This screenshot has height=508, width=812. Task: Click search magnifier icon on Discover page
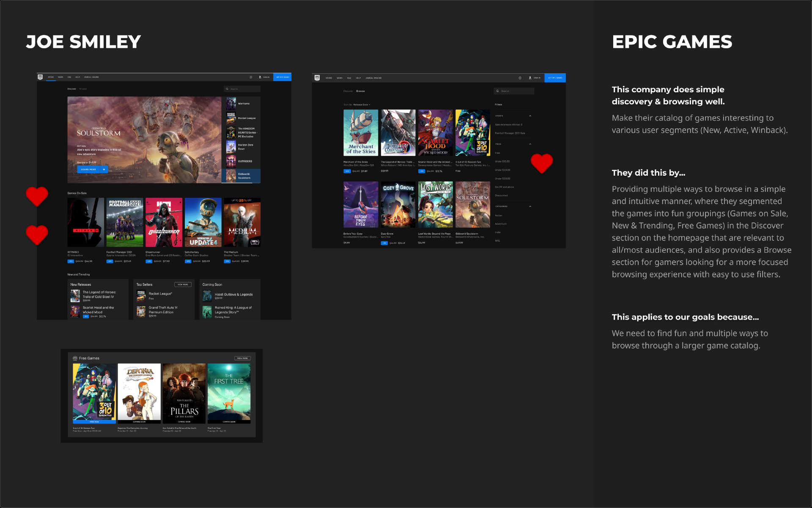tap(227, 89)
